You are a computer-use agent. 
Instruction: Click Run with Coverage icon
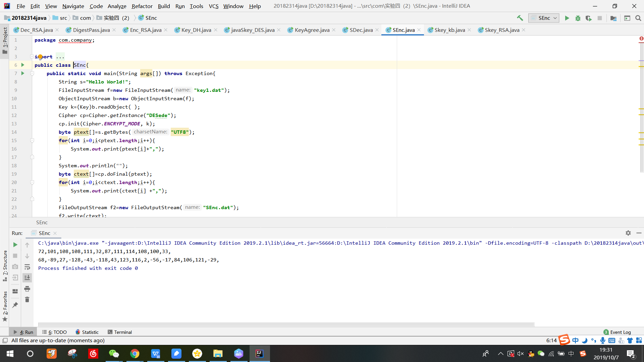tap(588, 18)
